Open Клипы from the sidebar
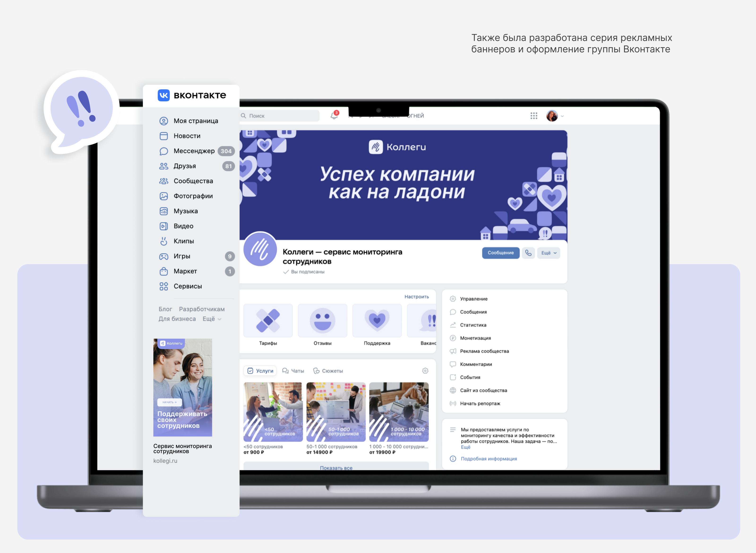Image resolution: width=756 pixels, height=553 pixels. 184,241
